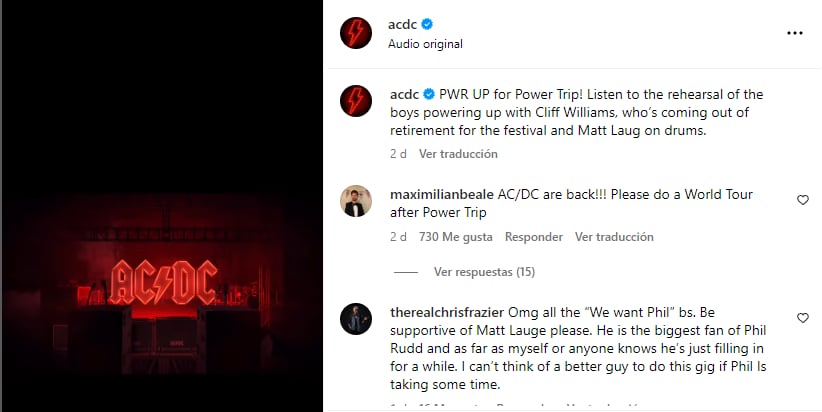
Task: Open therealchrisfrazier's profile avatar
Action: point(356,319)
